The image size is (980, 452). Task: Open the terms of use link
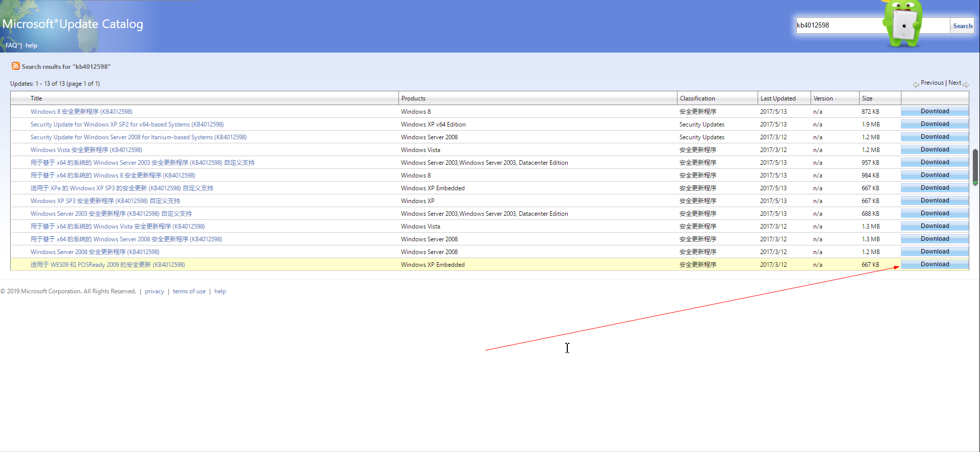[x=189, y=291]
